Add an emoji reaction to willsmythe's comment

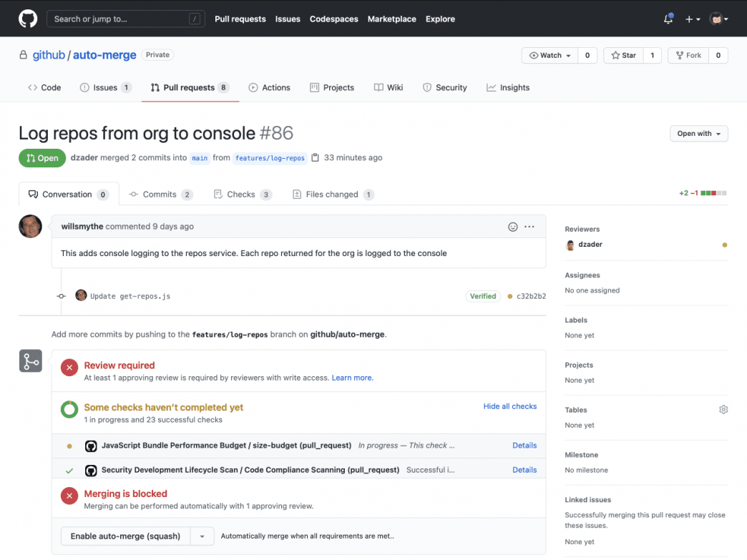pos(512,226)
